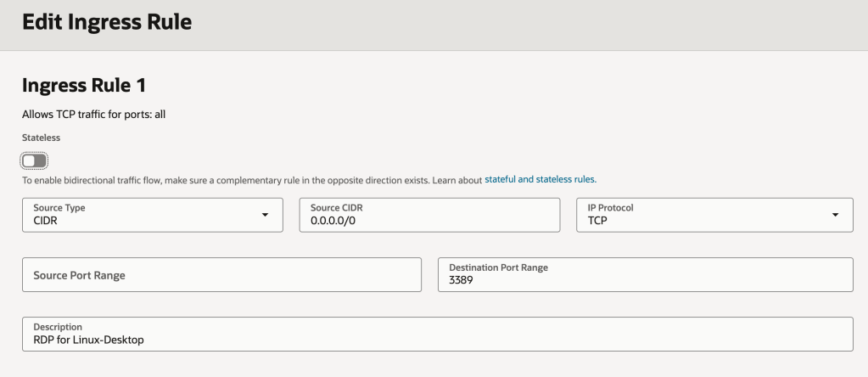Place cursor in the 3389 port value
Image resolution: width=868 pixels, height=377 pixels.
462,280
